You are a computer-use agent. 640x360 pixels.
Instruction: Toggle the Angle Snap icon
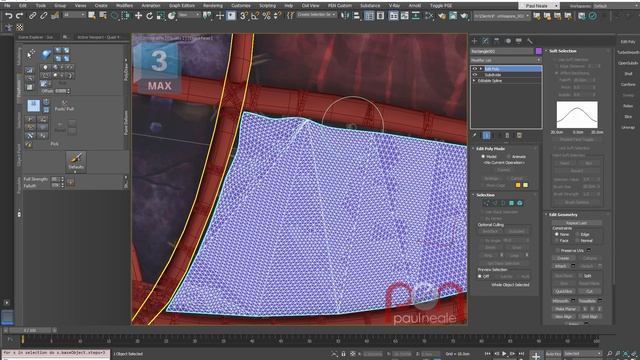[x=255, y=16]
